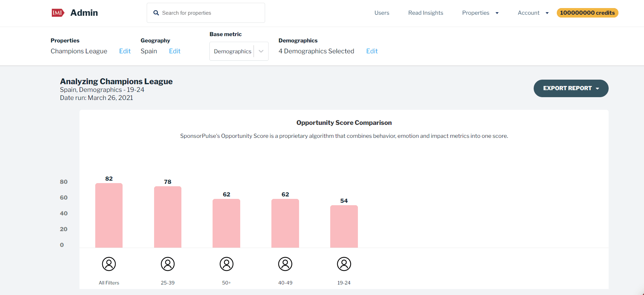Open Read Insights in navigation

tap(425, 13)
